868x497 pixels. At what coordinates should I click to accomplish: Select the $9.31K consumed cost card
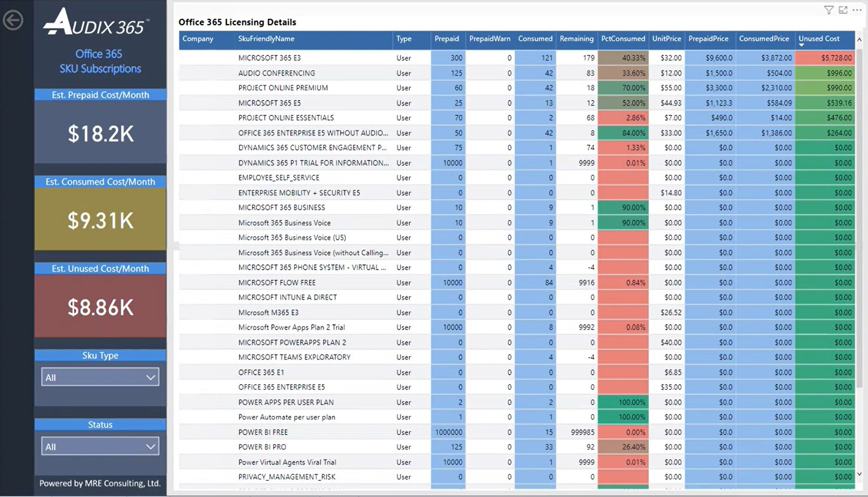pos(100,220)
